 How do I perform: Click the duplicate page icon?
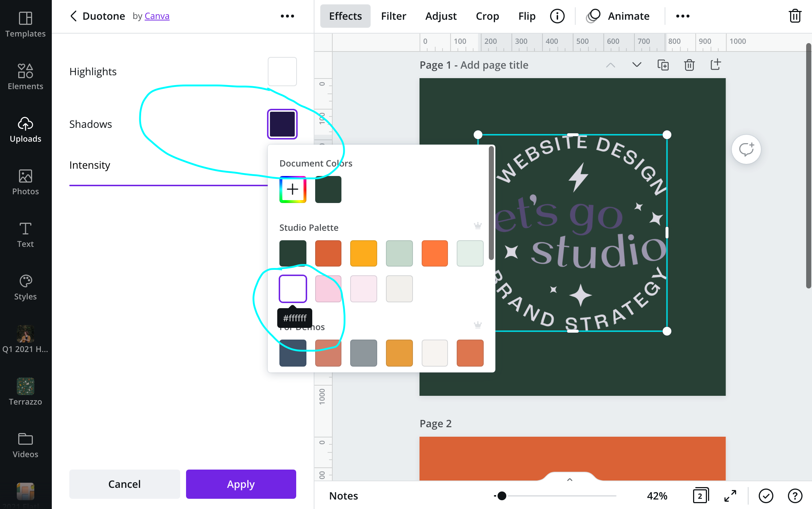click(663, 65)
